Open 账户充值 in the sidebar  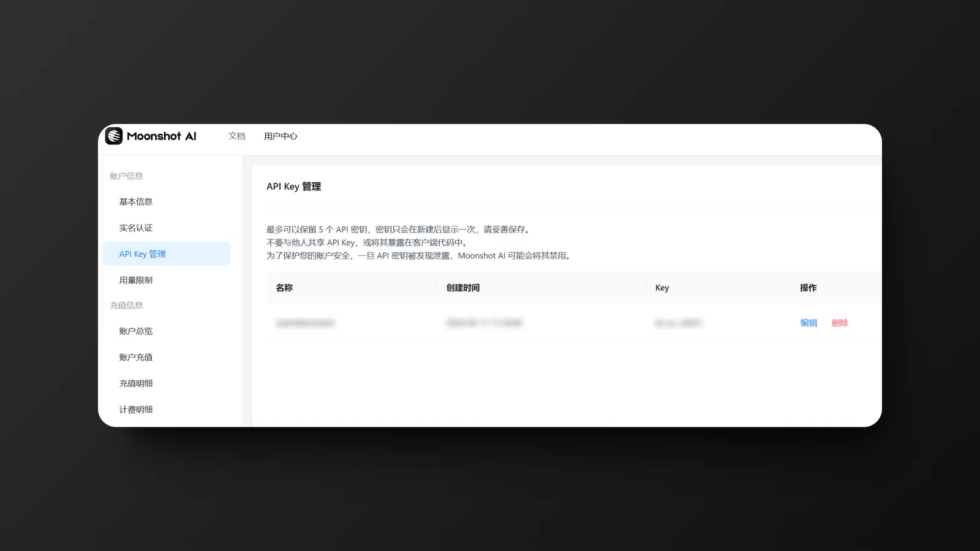(x=136, y=358)
